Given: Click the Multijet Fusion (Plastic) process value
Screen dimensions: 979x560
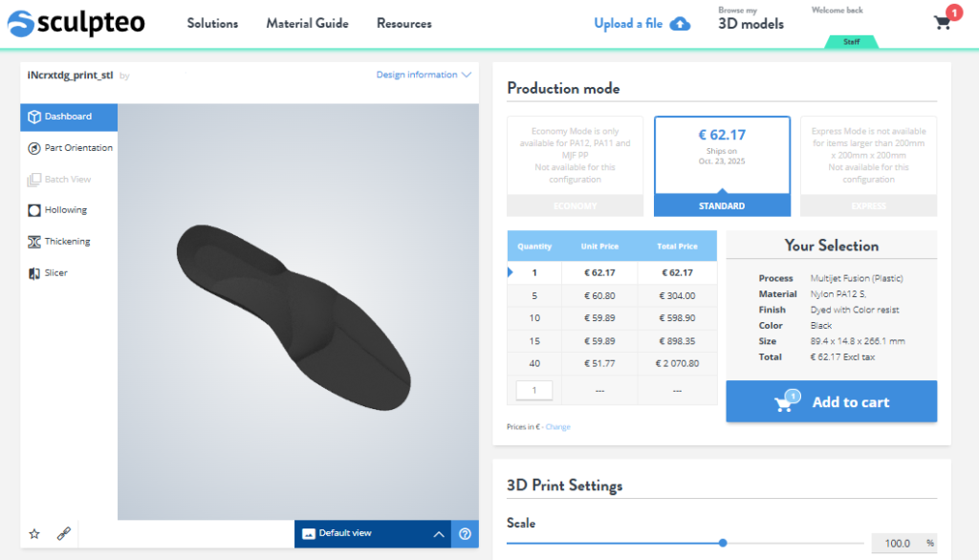Looking at the screenshot, I should point(857,278).
